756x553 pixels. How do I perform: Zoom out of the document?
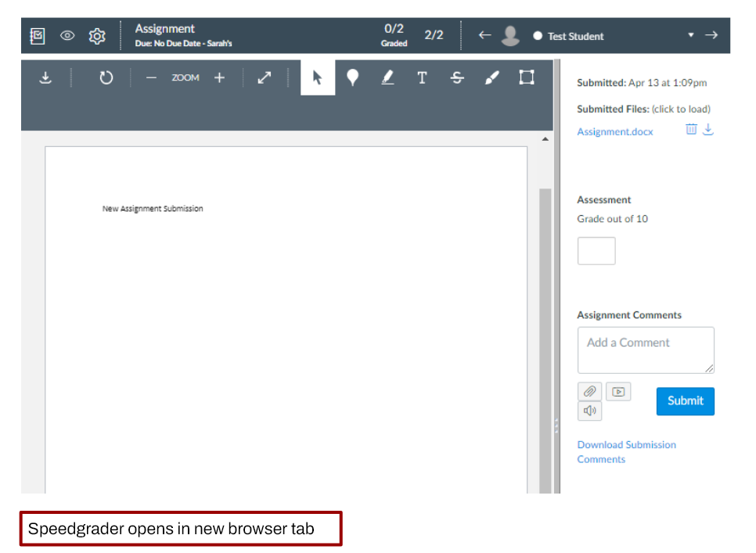click(152, 77)
